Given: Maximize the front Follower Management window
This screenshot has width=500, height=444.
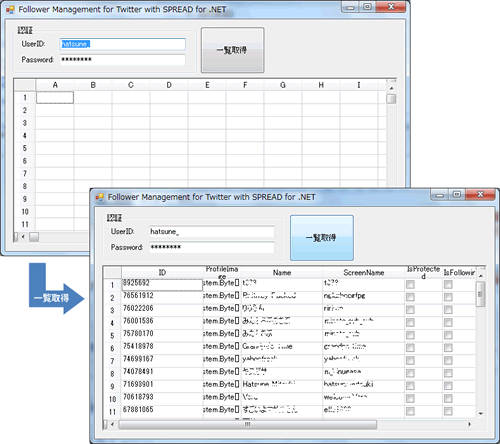Looking at the screenshot, I should pos(457,195).
